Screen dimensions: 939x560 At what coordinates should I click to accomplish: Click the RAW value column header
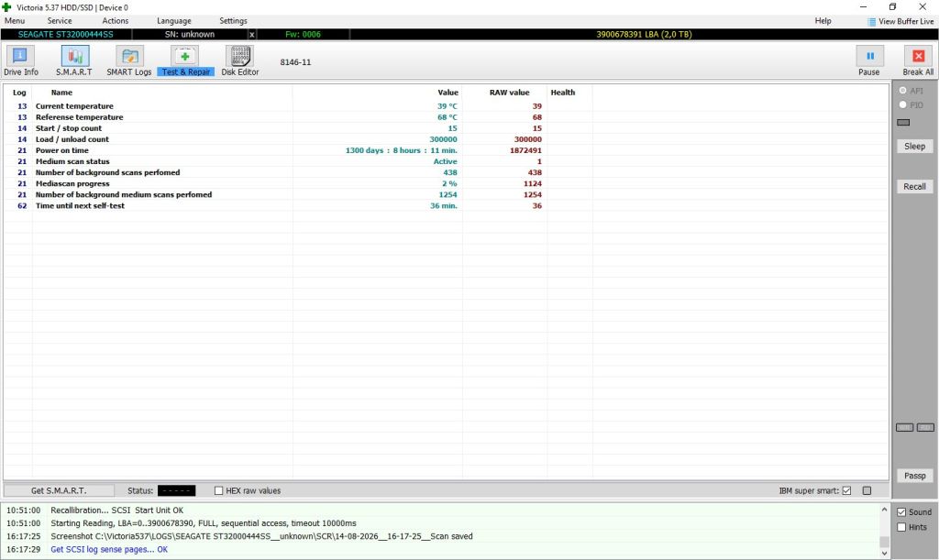[x=509, y=93]
